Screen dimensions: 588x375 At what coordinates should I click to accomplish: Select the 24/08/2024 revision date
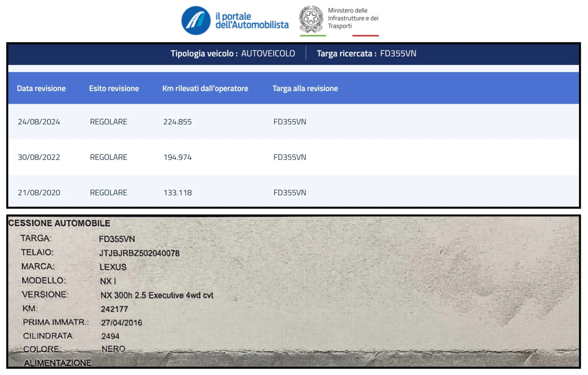39,122
